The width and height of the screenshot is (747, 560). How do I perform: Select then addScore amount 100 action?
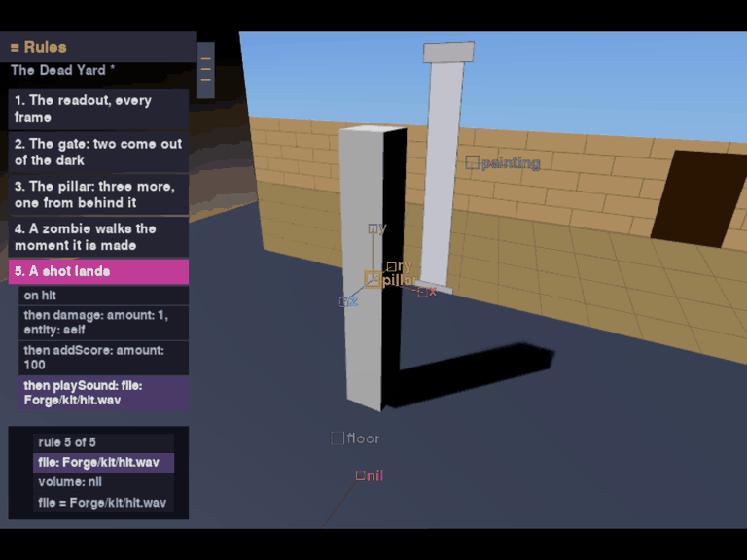click(103, 358)
